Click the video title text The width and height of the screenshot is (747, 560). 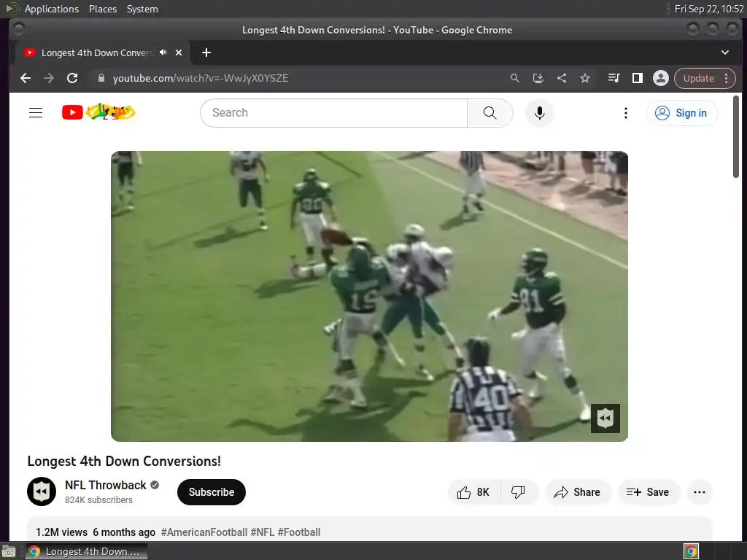pos(124,461)
